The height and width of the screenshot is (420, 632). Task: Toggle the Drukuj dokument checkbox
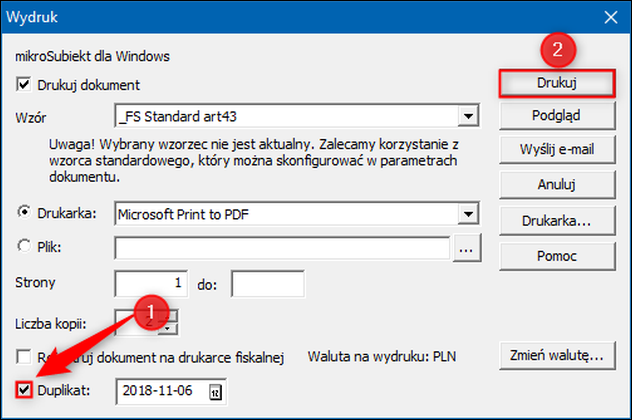[x=23, y=85]
